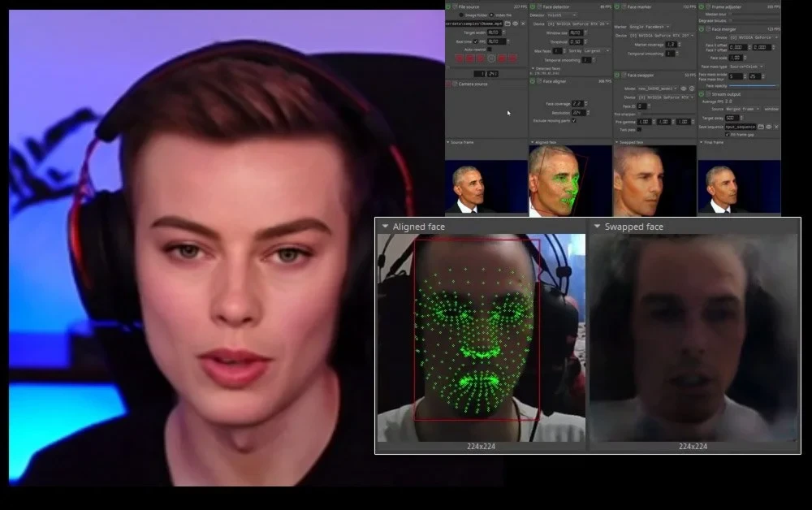Click the window button in Stream output
This screenshot has width=812, height=510.
pyautogui.click(x=771, y=110)
